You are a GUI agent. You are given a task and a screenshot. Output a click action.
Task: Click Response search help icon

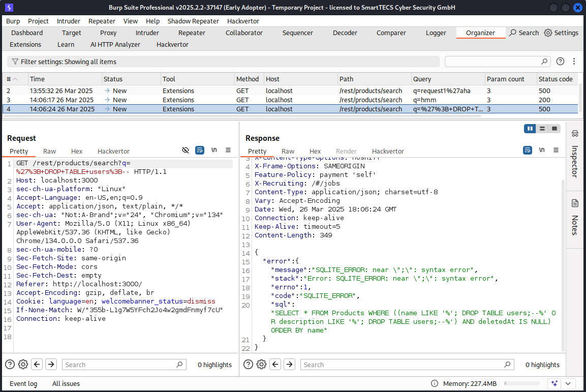(x=248, y=364)
